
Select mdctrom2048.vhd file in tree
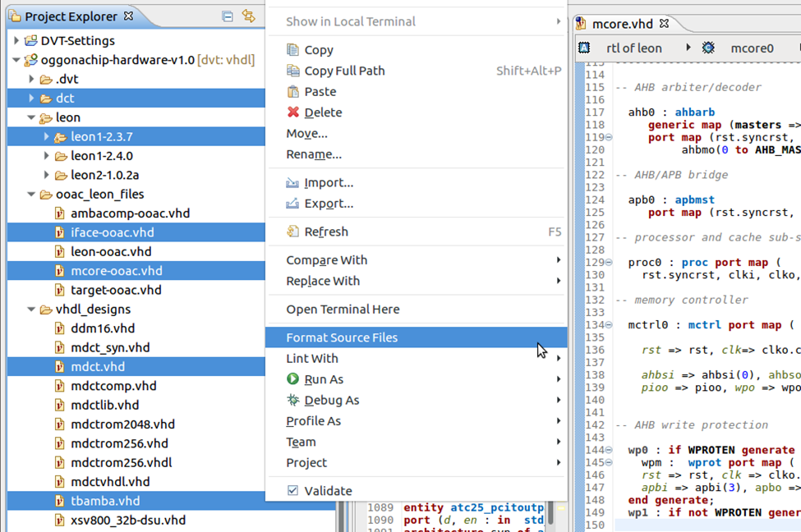pyautogui.click(x=122, y=424)
